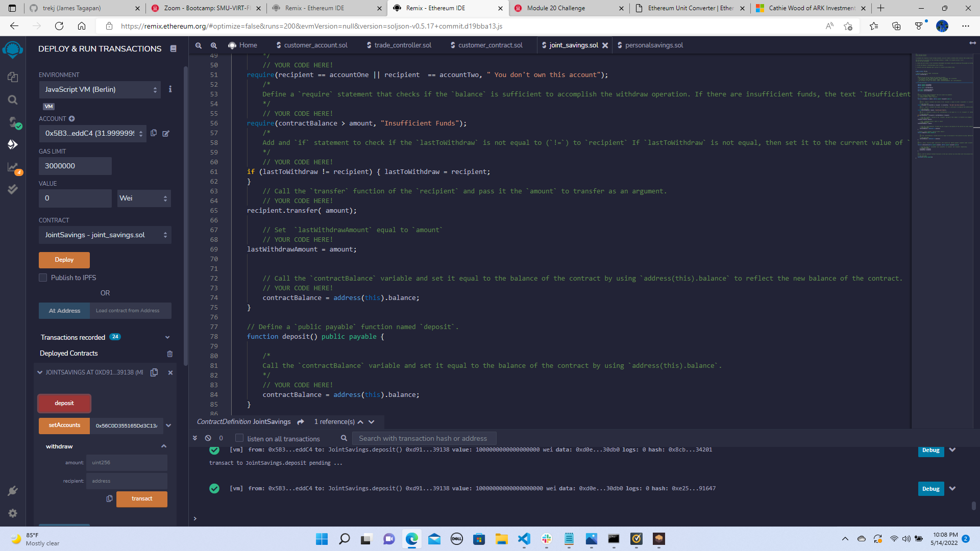This screenshot has height=551, width=980.
Task: Call the deposit function on JointSavings
Action: pyautogui.click(x=64, y=403)
